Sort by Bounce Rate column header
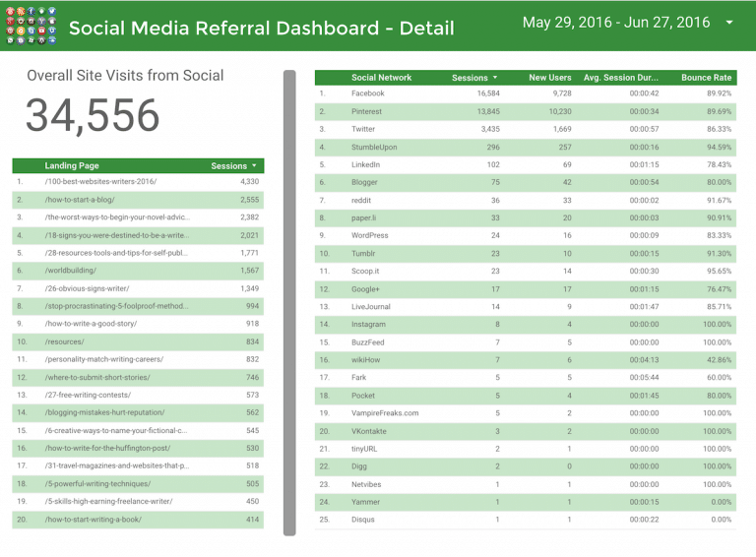This screenshot has height=557, width=756. click(x=706, y=78)
